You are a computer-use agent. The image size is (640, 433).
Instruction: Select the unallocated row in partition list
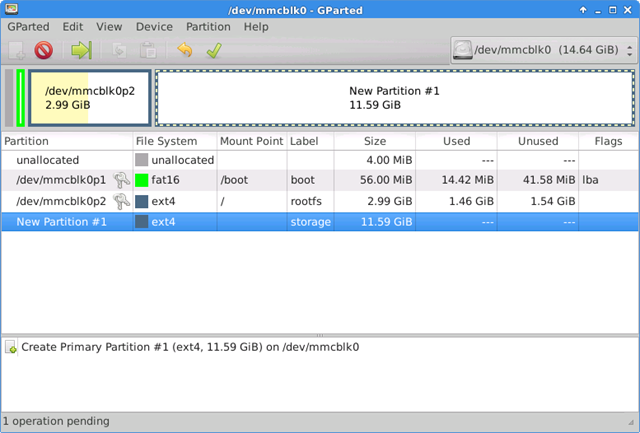pyautogui.click(x=320, y=160)
